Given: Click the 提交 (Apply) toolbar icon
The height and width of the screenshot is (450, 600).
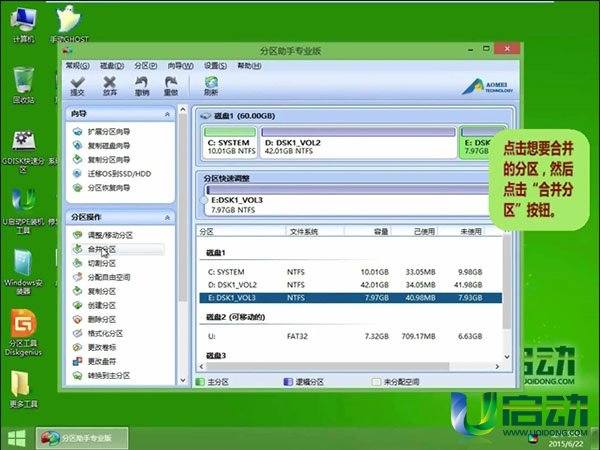Looking at the screenshot, I should click(78, 86).
